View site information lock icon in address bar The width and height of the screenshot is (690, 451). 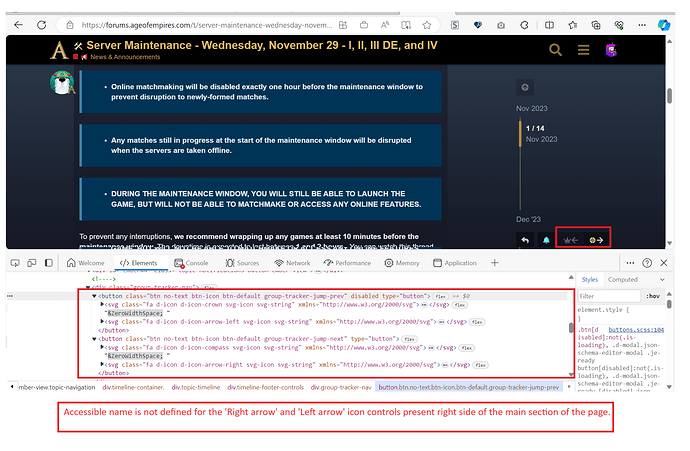point(70,25)
